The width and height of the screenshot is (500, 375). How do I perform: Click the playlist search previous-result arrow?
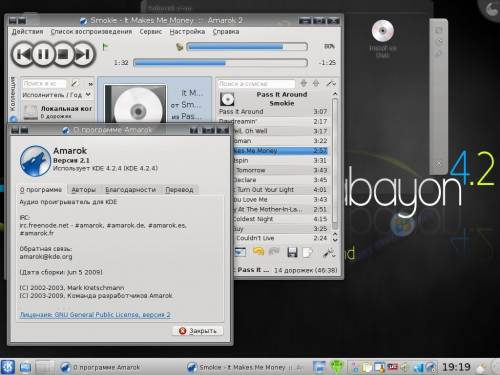pos(303,83)
